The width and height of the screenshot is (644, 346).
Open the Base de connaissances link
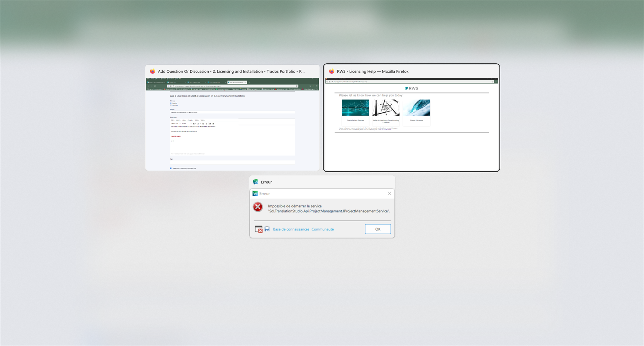[x=291, y=229]
